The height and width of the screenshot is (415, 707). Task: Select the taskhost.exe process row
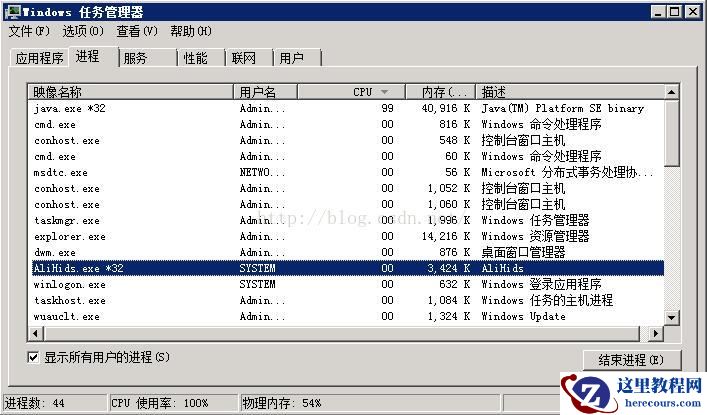[348, 300]
